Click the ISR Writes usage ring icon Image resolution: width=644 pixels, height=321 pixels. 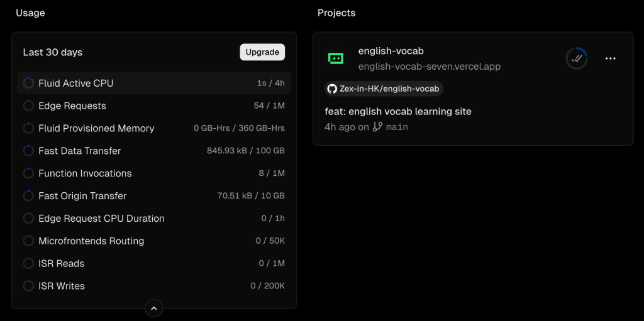point(28,286)
